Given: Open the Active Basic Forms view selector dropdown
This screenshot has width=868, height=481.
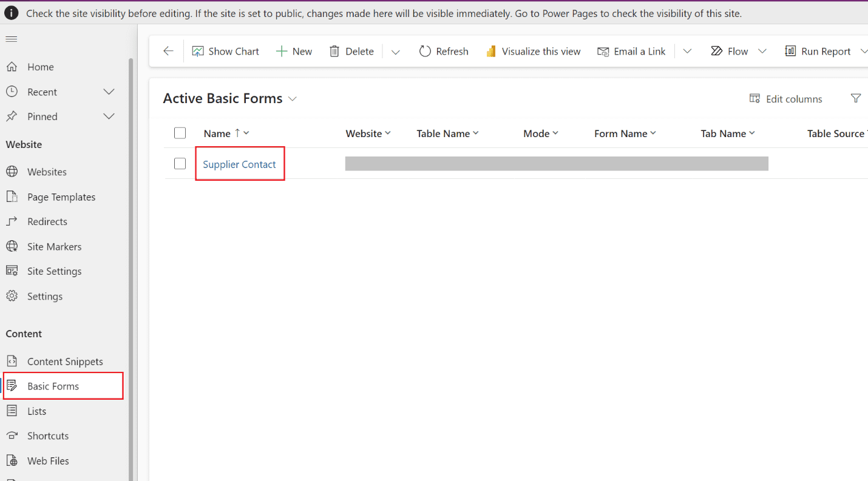Looking at the screenshot, I should [x=293, y=99].
